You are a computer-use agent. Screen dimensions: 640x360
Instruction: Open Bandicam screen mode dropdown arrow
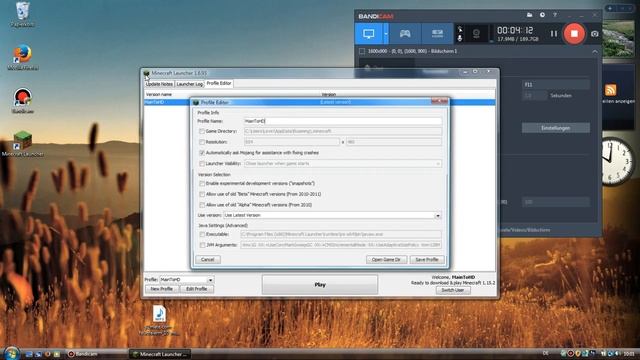click(x=386, y=33)
